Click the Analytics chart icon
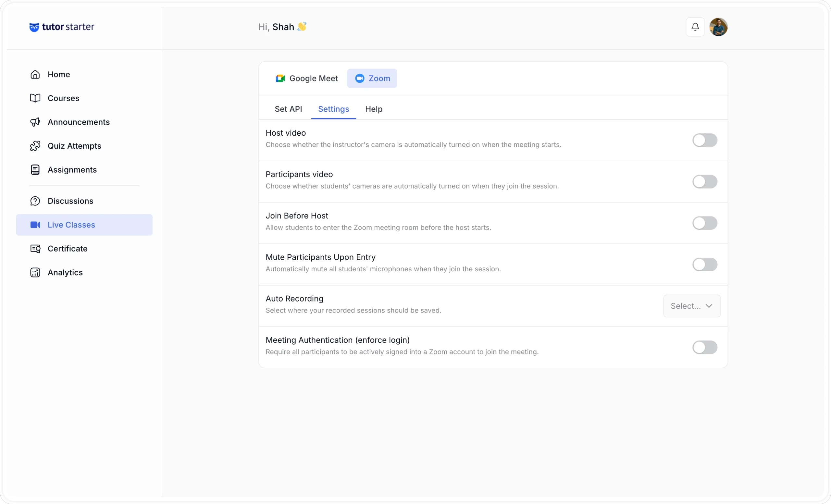The image size is (831, 504). pyautogui.click(x=35, y=272)
